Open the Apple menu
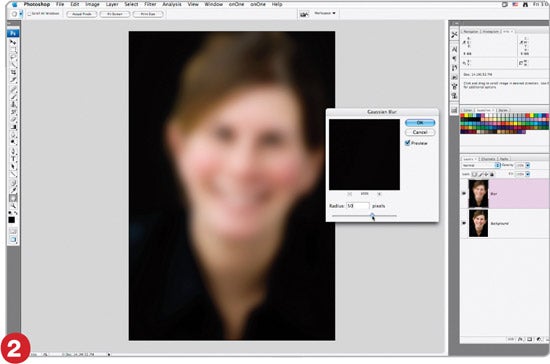 (14, 4)
